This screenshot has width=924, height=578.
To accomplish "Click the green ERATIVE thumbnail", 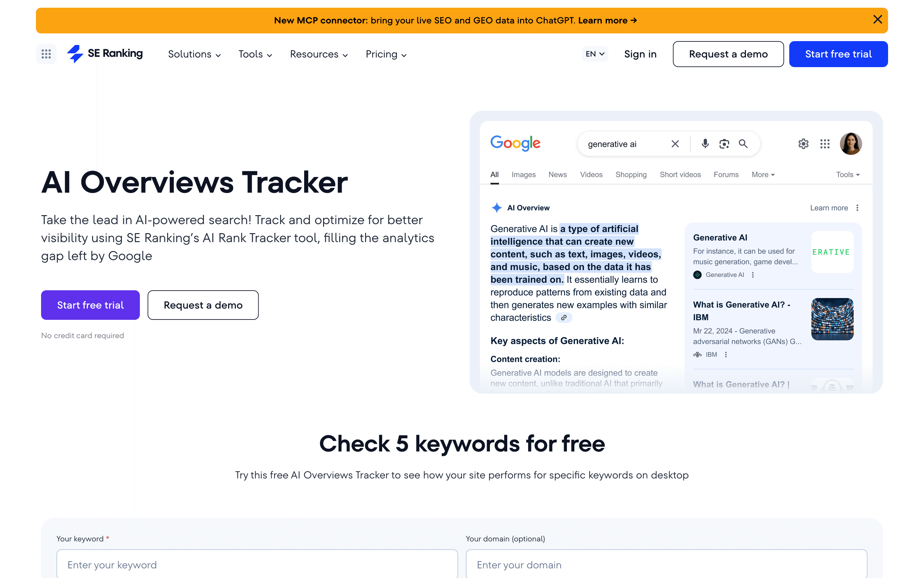I will point(832,252).
